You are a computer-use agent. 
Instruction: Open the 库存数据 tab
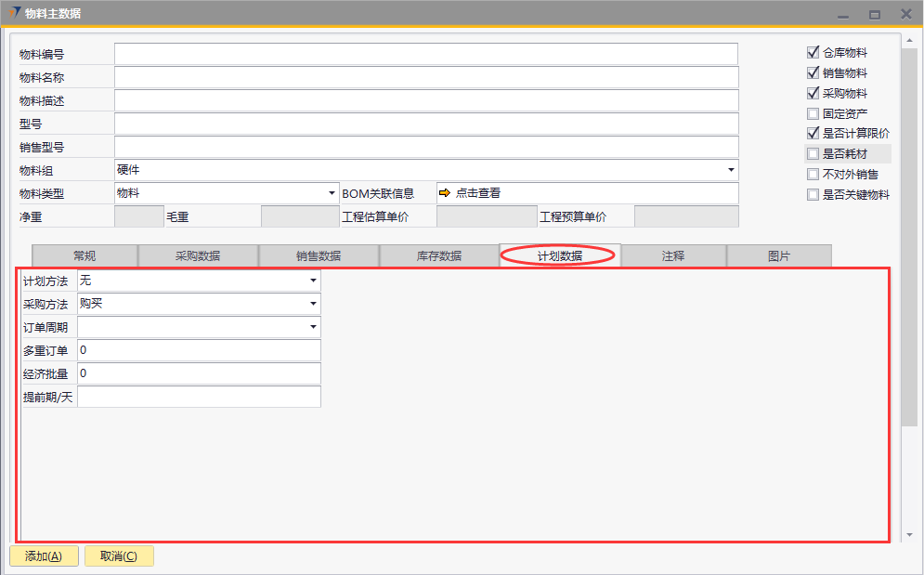(438, 256)
